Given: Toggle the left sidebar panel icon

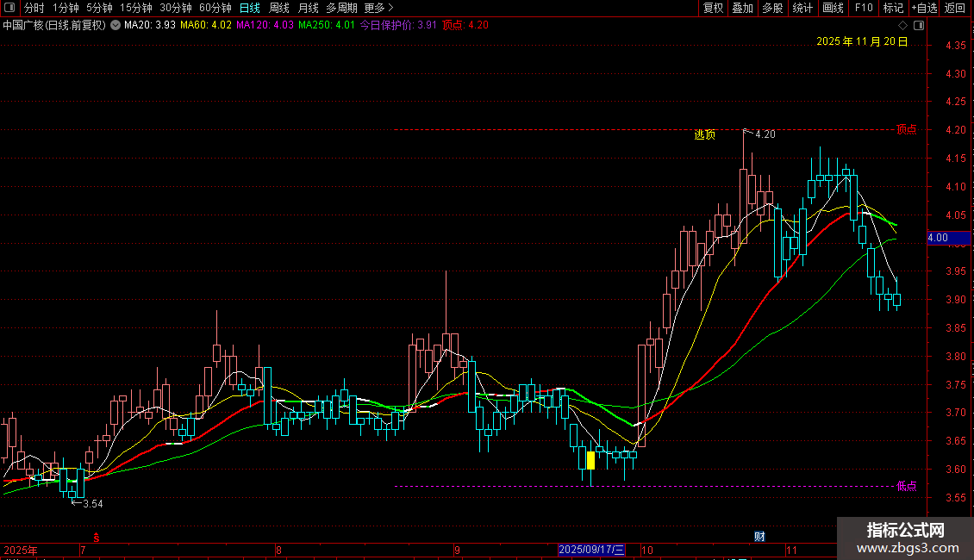Looking at the screenshot, I should 9,8.
